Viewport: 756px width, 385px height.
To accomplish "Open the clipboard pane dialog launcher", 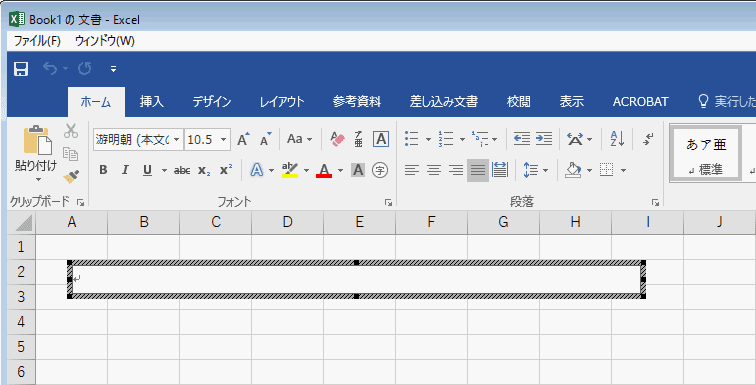I will [80, 202].
